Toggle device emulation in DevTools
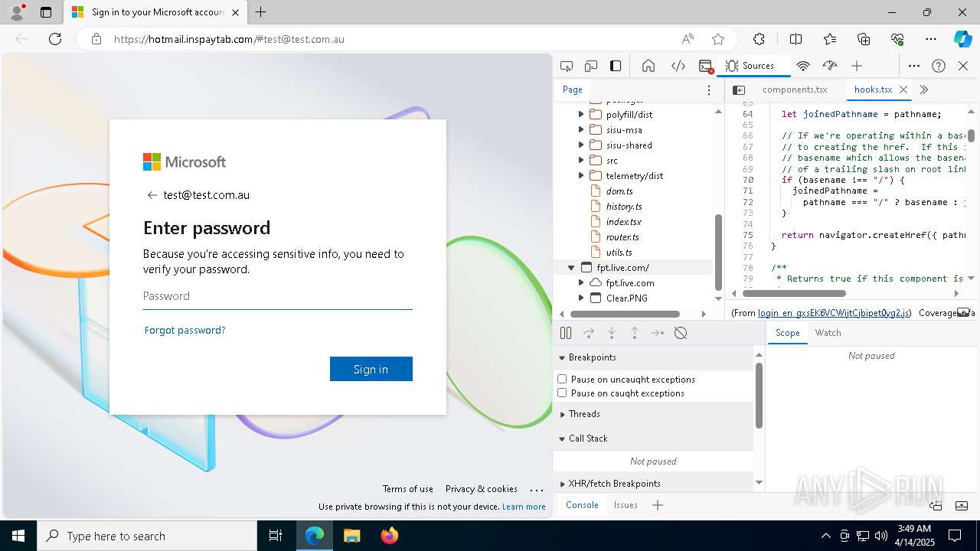Viewport: 980px width, 551px height. 591,66
